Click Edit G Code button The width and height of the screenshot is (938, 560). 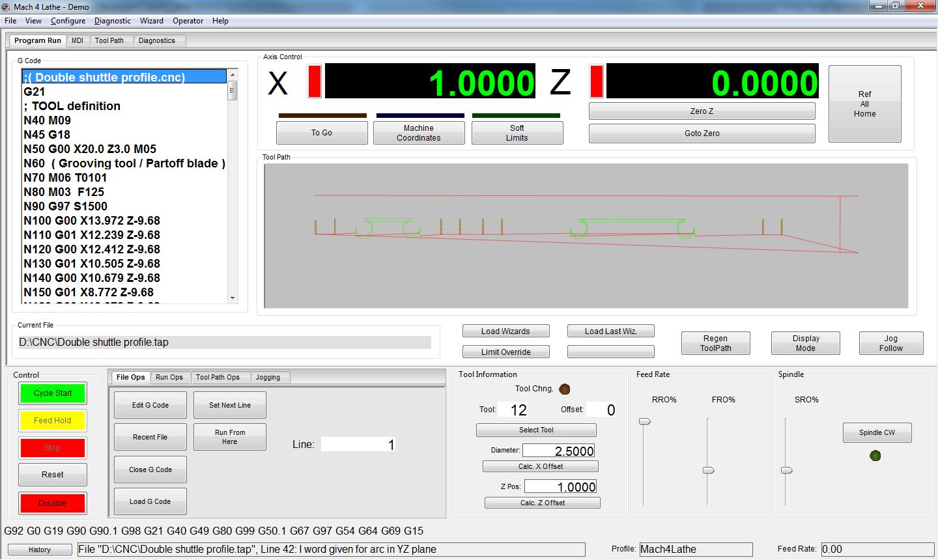click(x=150, y=405)
